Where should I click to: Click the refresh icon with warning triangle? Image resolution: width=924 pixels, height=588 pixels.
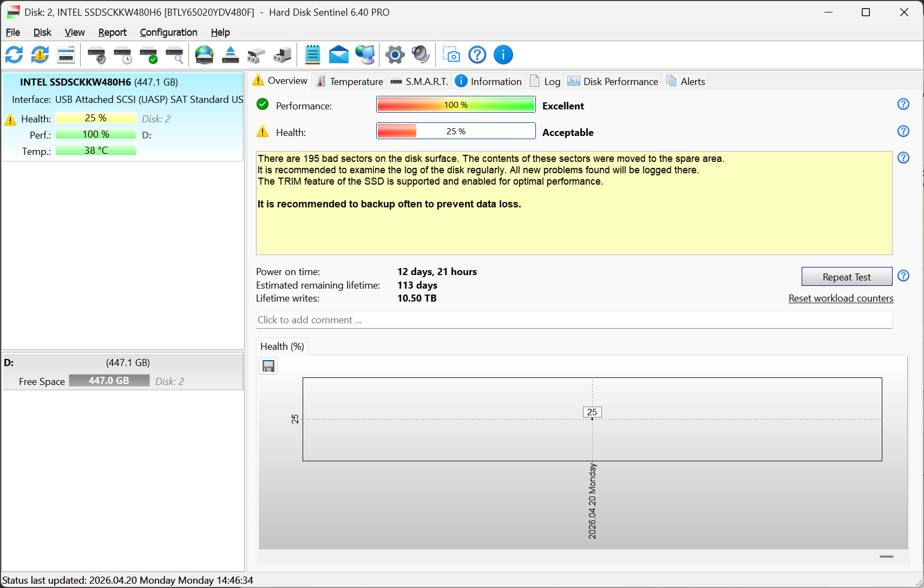(x=40, y=55)
